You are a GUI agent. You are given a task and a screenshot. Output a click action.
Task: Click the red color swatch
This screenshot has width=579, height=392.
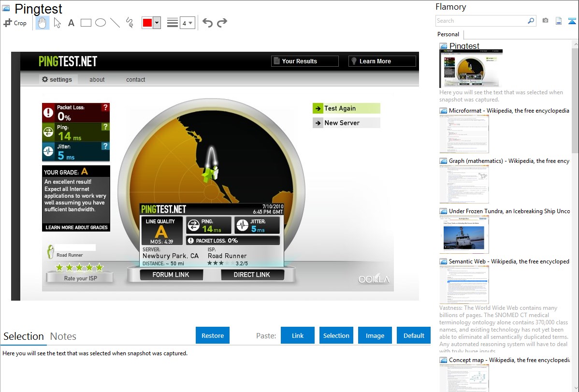[x=147, y=23]
